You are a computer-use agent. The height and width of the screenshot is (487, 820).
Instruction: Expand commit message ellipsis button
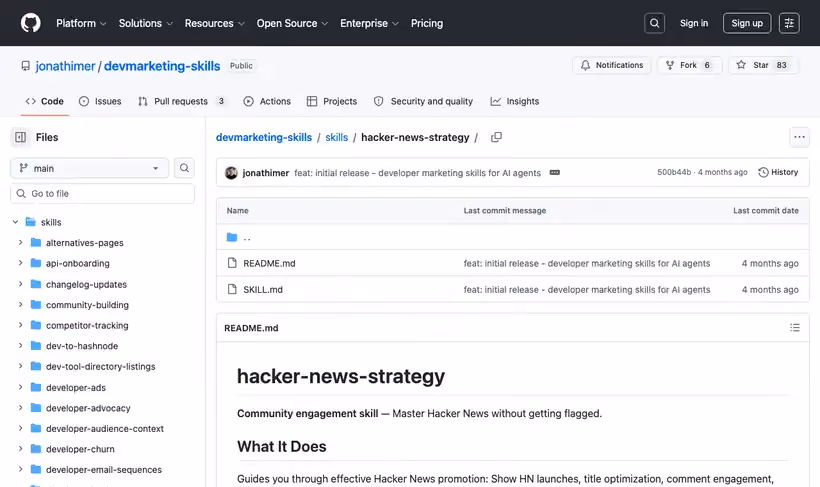click(555, 173)
